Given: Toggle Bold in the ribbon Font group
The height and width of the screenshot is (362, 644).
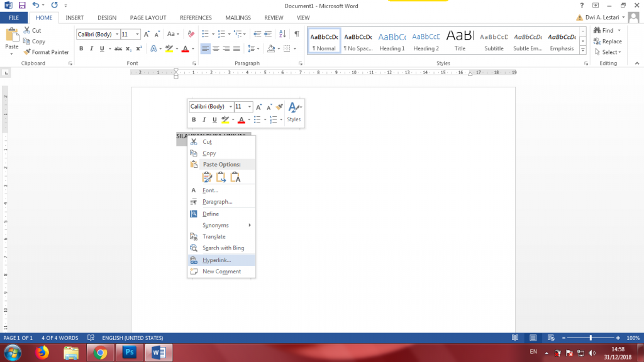Looking at the screenshot, I should tap(81, 48).
